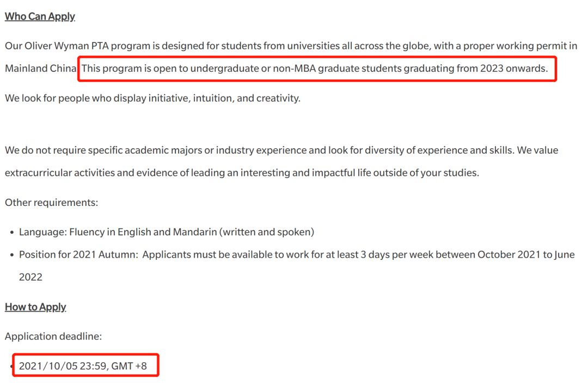Select the "Position for 2021 Autumn" bullet text
The image size is (588, 383).
point(297,265)
